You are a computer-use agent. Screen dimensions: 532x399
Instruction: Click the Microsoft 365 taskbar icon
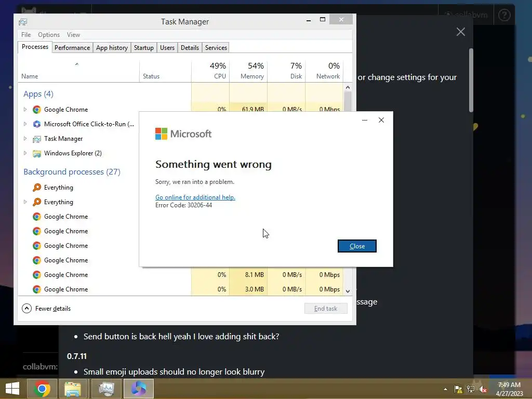[138, 389]
